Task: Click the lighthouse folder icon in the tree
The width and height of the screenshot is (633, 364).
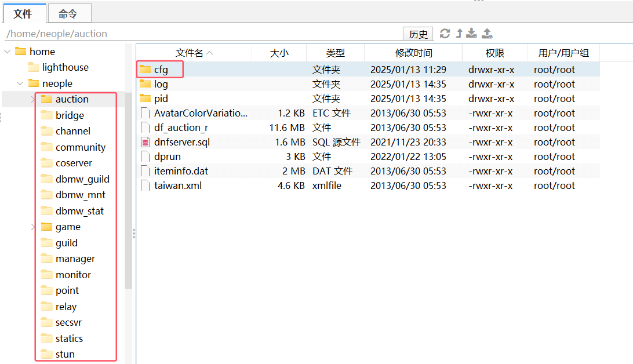Action: (x=34, y=67)
